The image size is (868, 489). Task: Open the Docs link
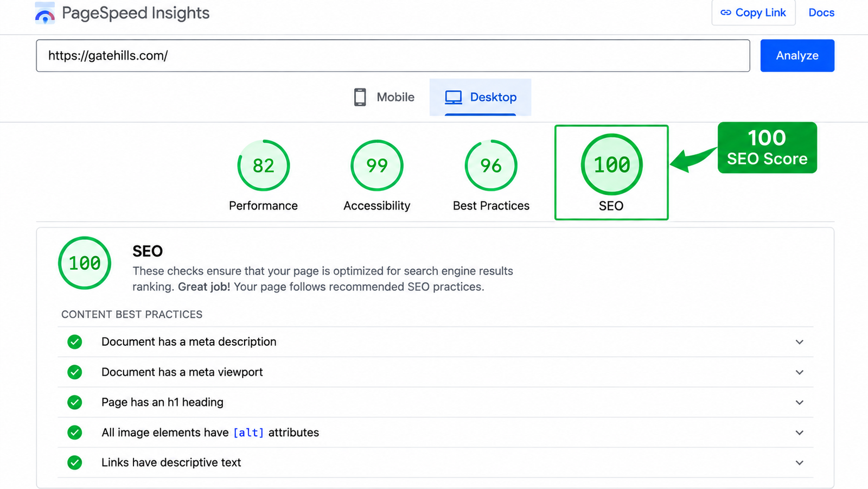(821, 12)
